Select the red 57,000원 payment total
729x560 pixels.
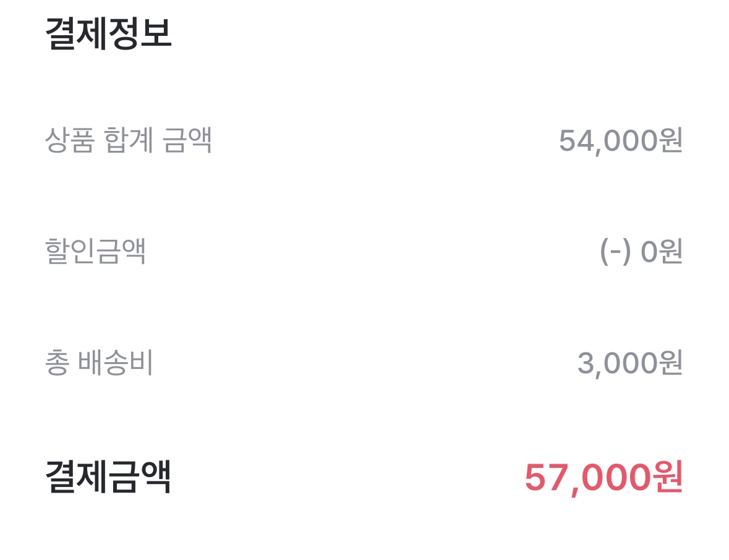pos(603,478)
